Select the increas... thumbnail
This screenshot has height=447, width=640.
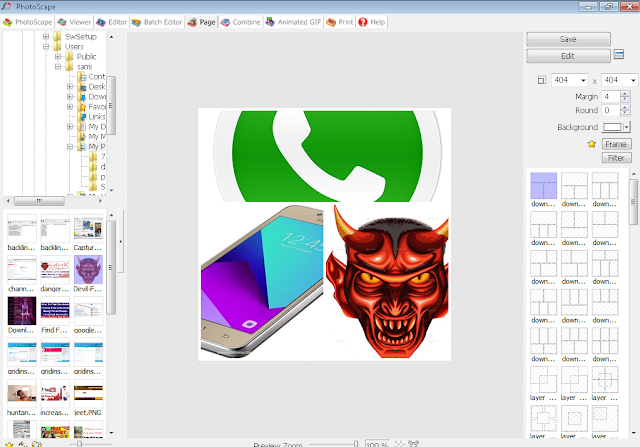pos(55,394)
